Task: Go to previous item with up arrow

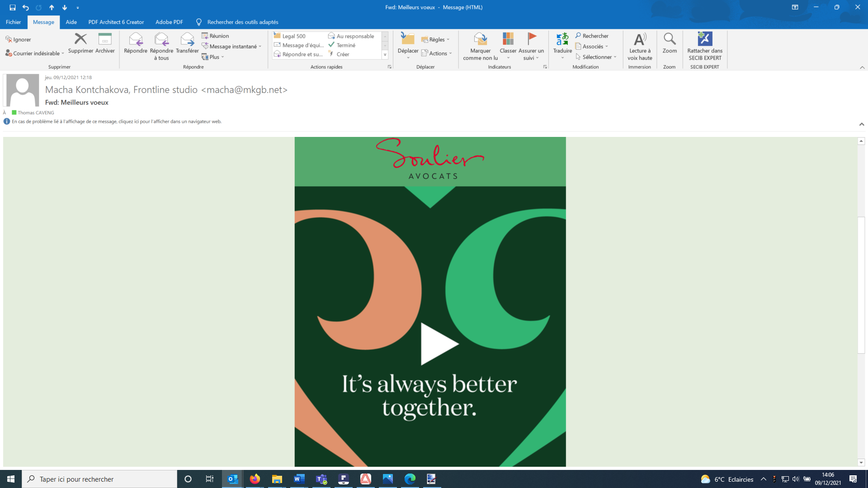Action: [x=52, y=7]
